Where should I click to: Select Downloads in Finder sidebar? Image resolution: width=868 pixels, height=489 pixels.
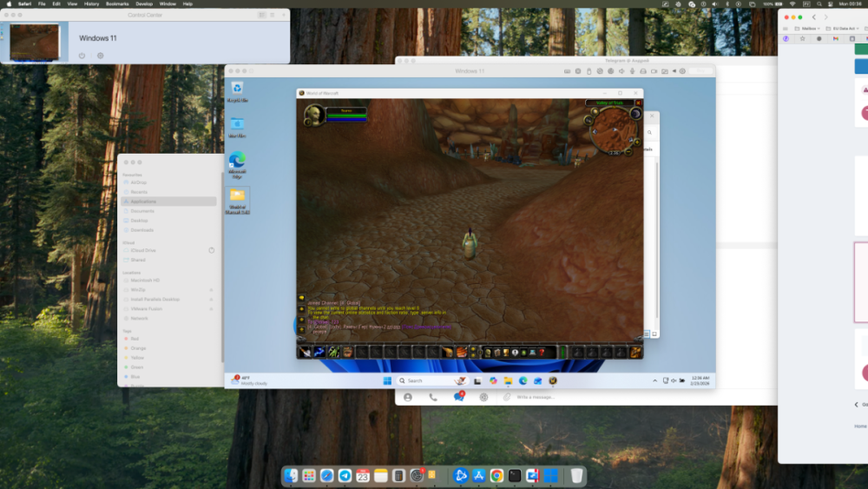click(x=141, y=230)
